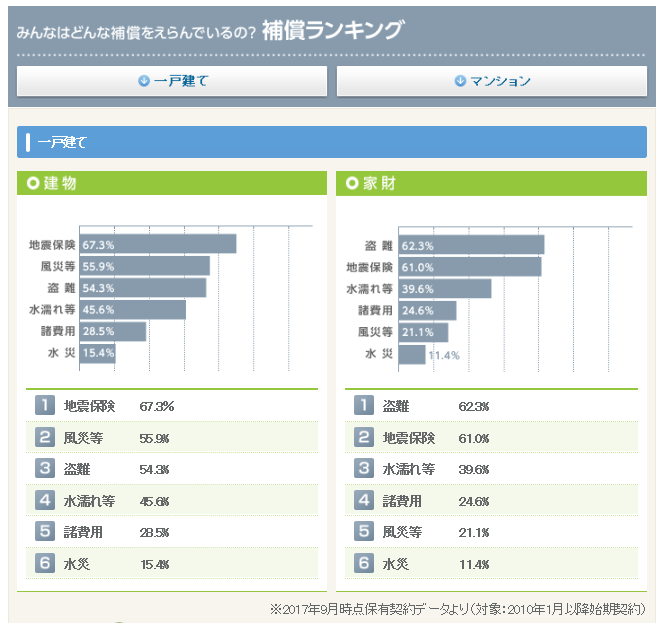Image resolution: width=663 pixels, height=623 pixels.
Task: Click the green 家財 panel header
Action: [x=491, y=183]
